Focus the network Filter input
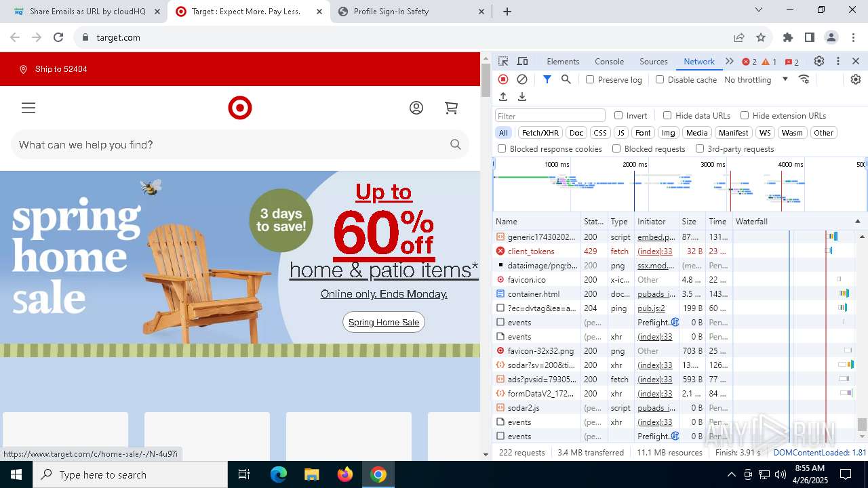Image resolution: width=868 pixels, height=488 pixels. pos(550,116)
